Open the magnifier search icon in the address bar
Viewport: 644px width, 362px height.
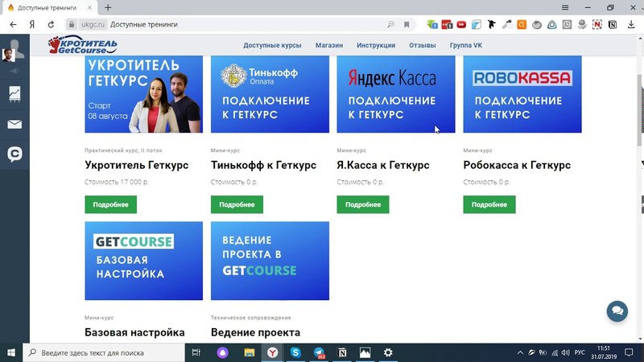(x=390, y=25)
